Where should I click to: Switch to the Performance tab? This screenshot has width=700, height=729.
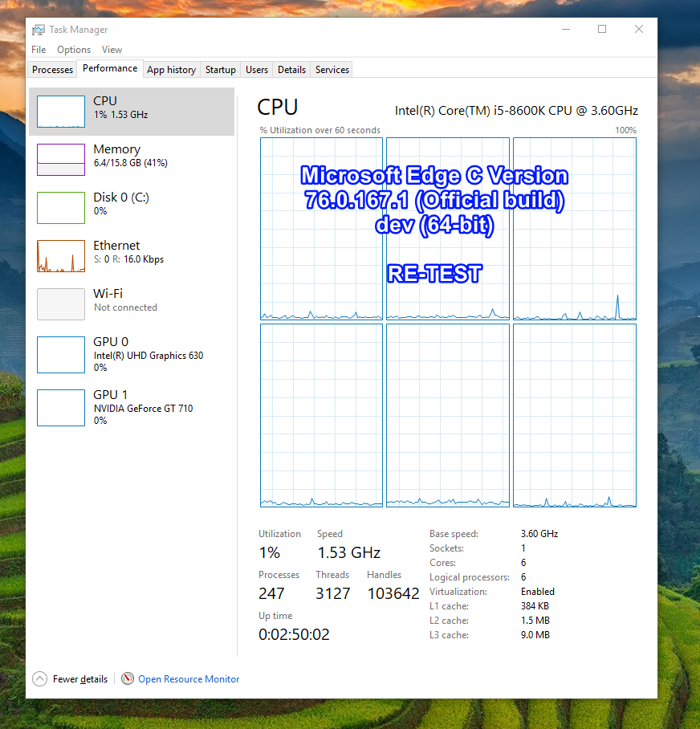110,68
